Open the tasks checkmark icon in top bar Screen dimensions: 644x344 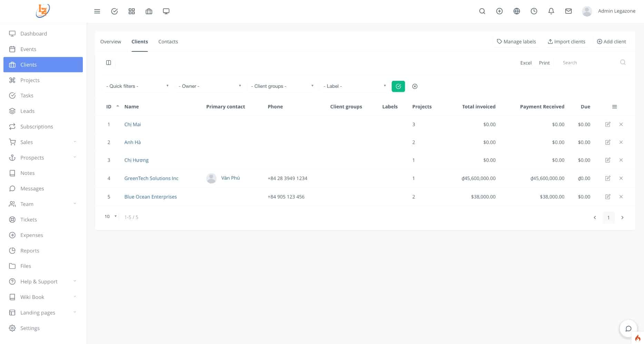114,11
